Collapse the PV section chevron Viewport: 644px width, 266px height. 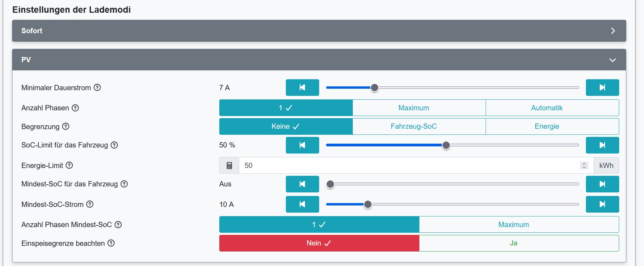click(x=612, y=60)
